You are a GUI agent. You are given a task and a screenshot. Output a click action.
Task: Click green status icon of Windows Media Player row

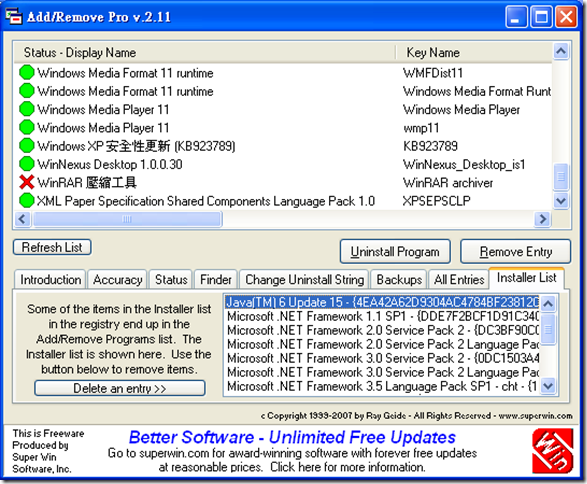[x=27, y=109]
